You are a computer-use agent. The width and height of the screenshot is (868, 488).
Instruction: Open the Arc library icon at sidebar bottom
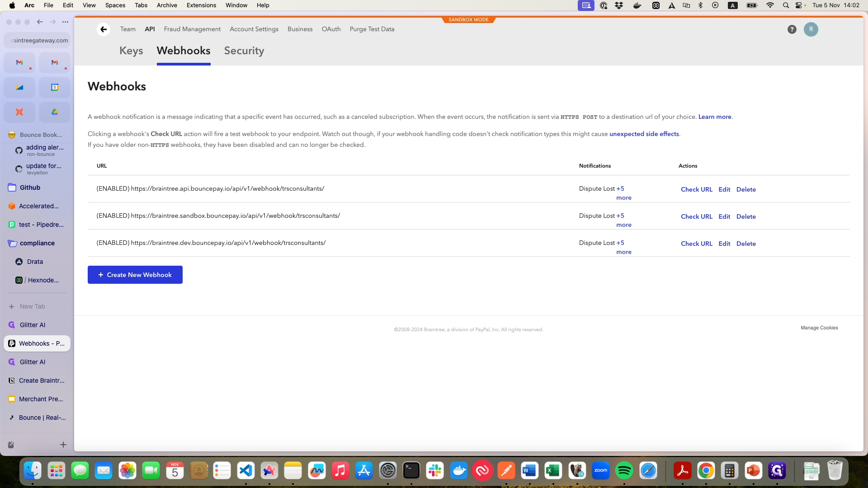click(11, 445)
